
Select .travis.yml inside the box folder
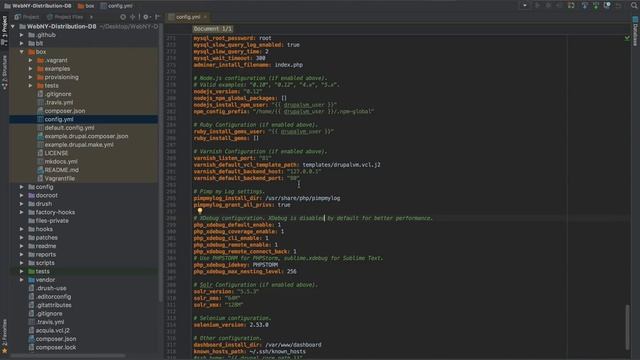pos(55,102)
